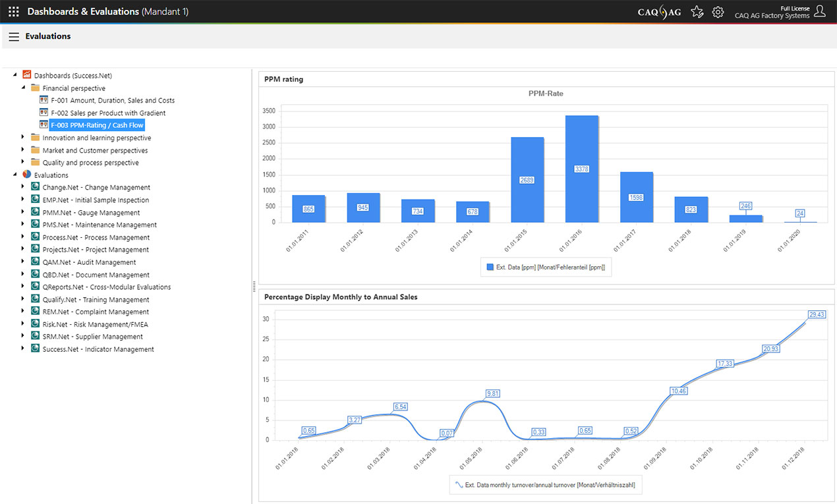
Task: Click the user profile icon
Action: [x=819, y=11]
